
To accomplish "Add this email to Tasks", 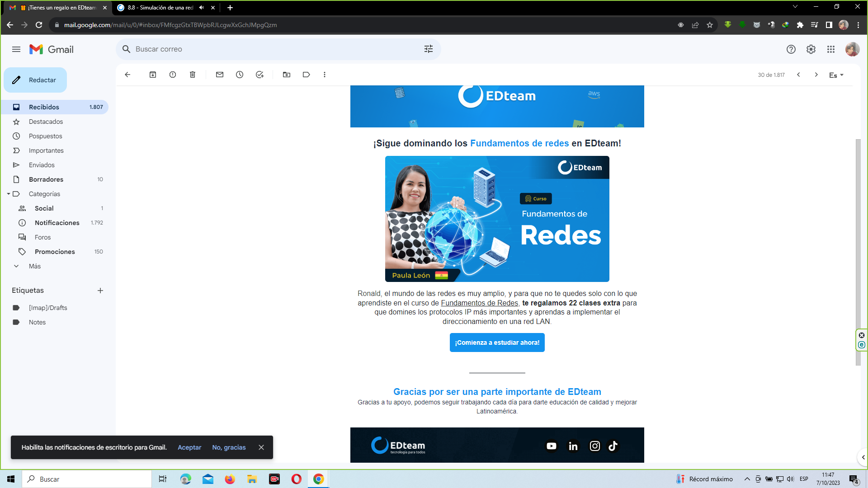I will 259,75.
